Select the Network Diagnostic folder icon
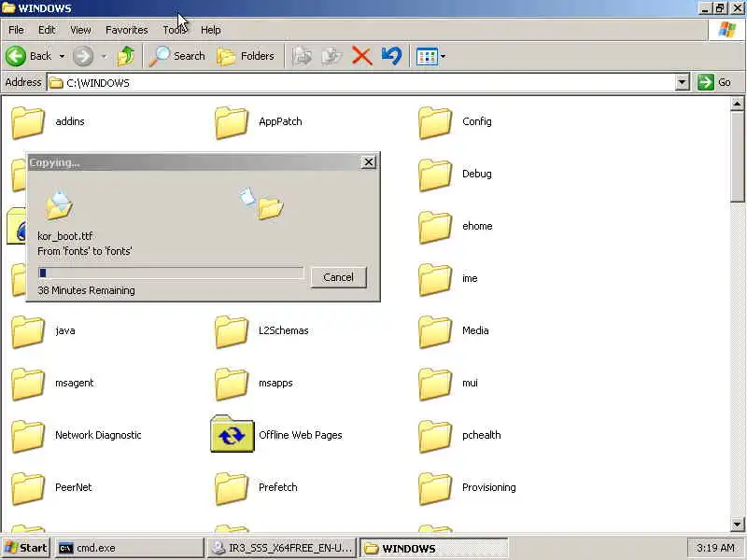This screenshot has width=747, height=560. tap(28, 436)
